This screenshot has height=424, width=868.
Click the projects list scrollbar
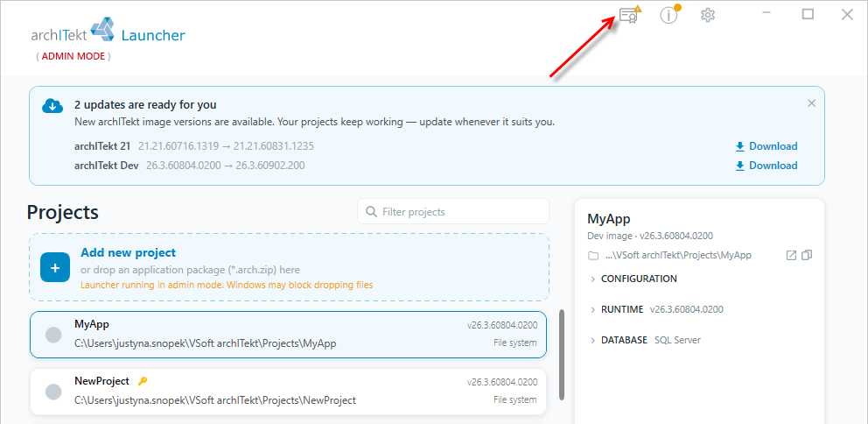(562, 355)
